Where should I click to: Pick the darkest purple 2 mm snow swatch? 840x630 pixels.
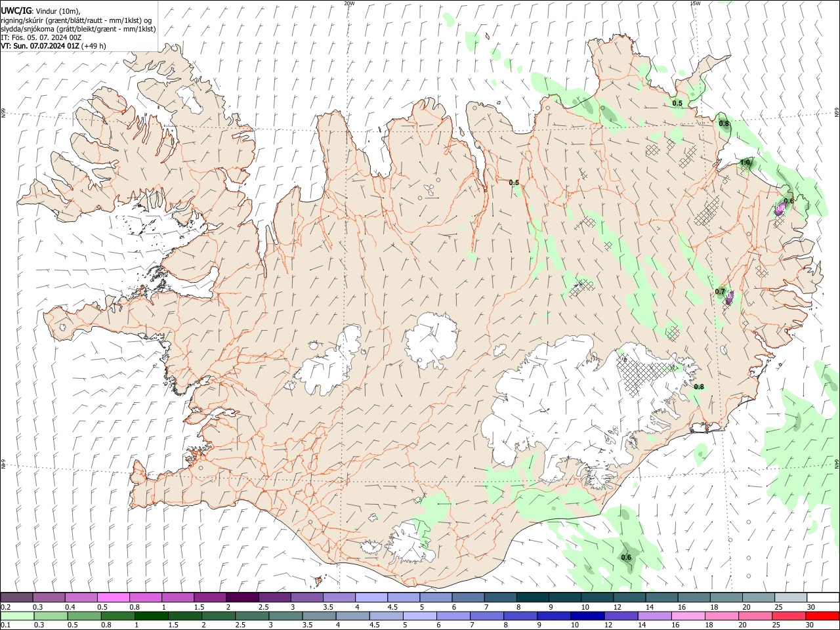tap(242, 597)
